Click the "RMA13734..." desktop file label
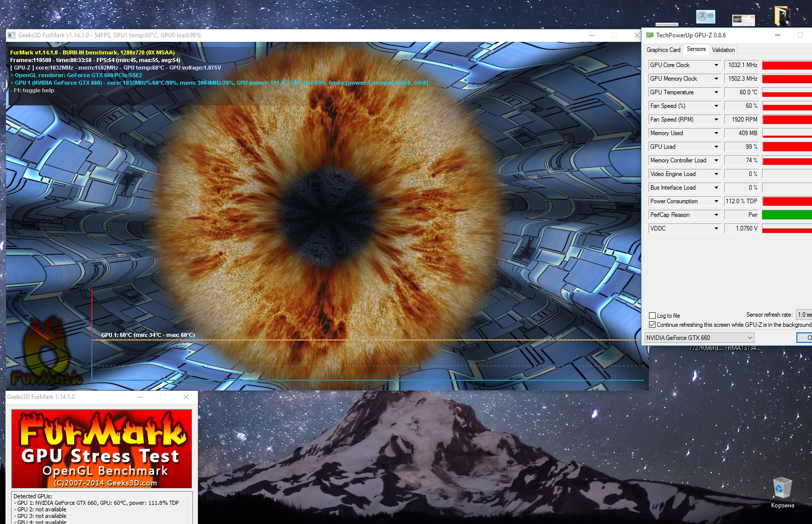Viewport: 812px width, 524px height. coord(744,348)
